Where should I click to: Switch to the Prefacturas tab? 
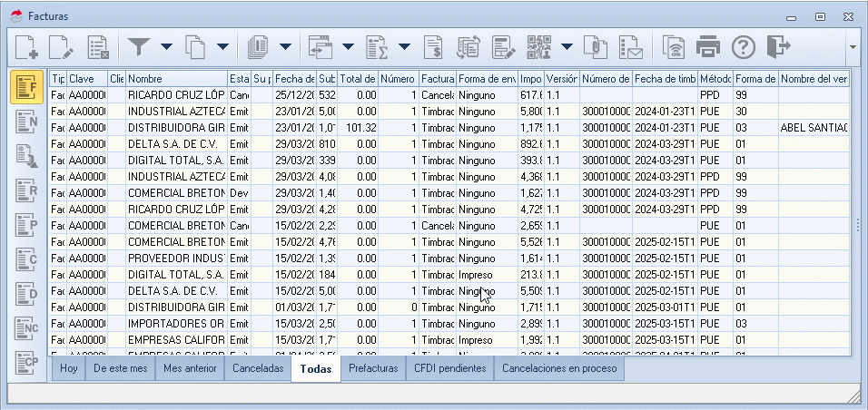point(373,368)
